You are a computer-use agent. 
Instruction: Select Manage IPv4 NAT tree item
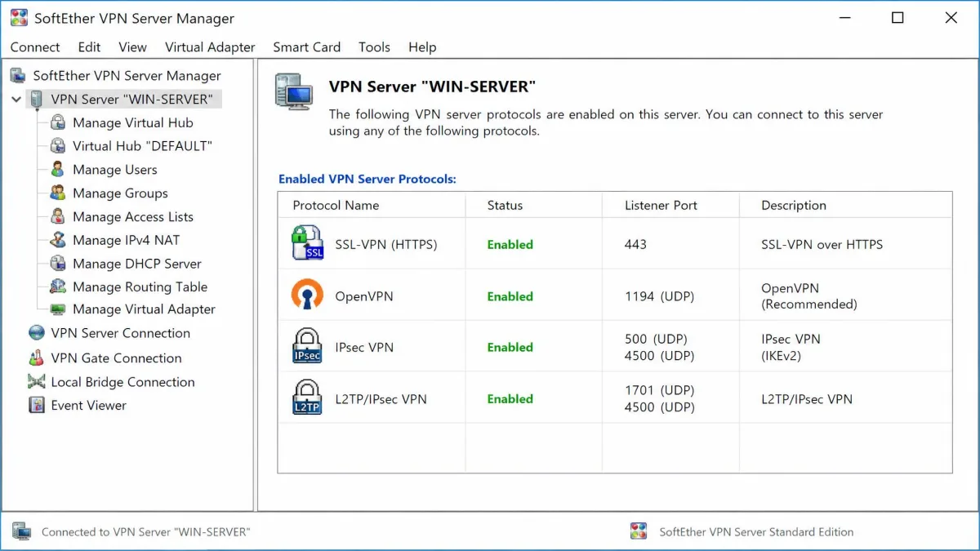point(126,240)
